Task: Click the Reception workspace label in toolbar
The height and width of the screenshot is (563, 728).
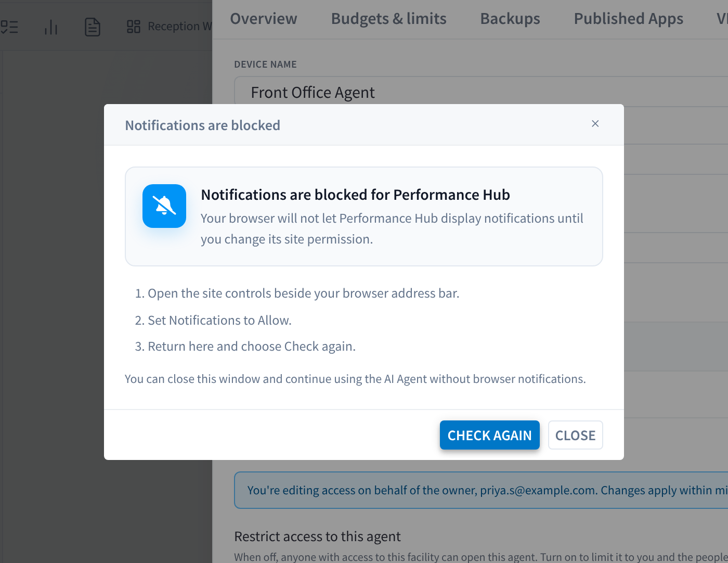Action: (x=179, y=27)
